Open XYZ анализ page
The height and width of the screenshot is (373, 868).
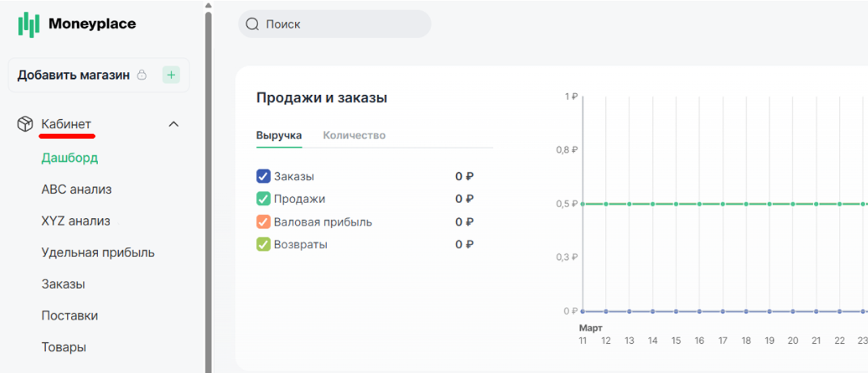76,221
